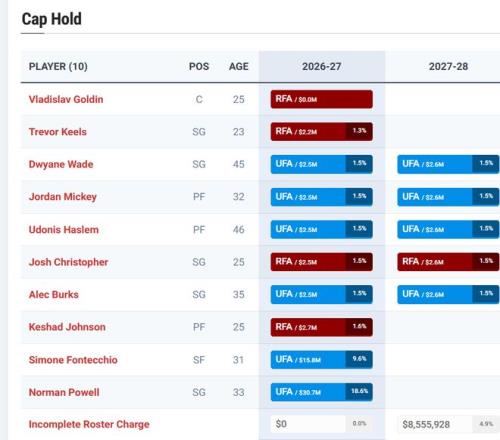Click the $8,555,928 roster charge field

(448, 424)
